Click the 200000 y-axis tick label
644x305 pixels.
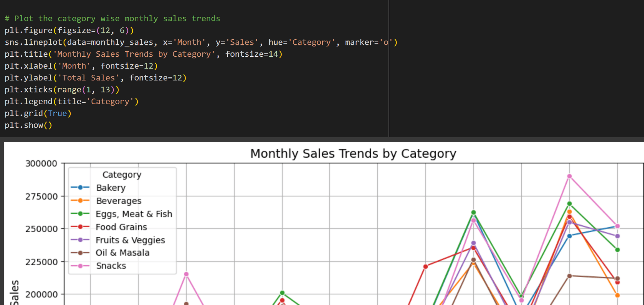(42, 295)
